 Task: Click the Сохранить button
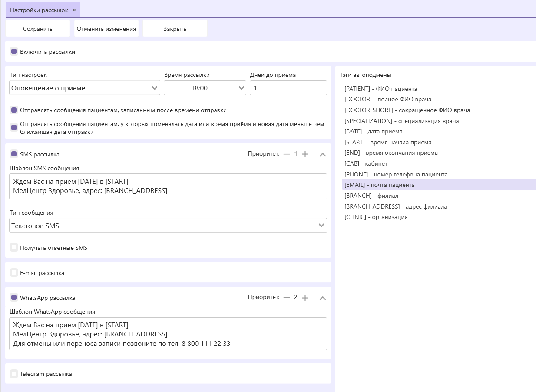pos(38,29)
